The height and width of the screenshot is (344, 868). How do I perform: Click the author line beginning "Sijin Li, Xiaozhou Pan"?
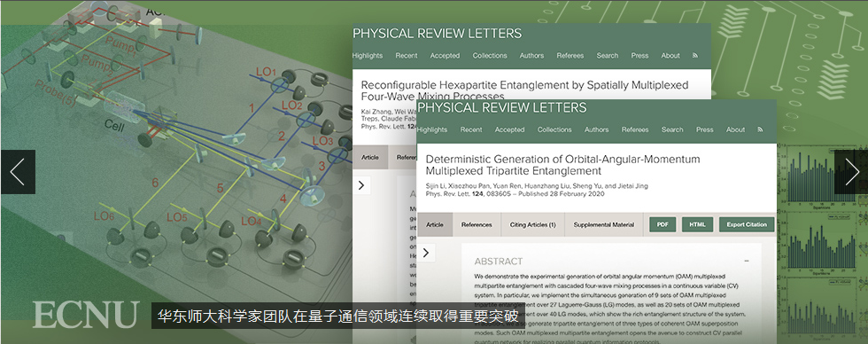[x=537, y=185]
